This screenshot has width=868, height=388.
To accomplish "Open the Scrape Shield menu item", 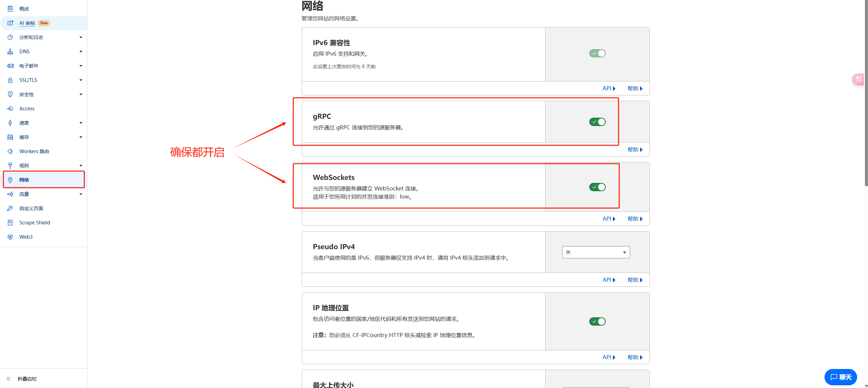I will click(x=34, y=223).
